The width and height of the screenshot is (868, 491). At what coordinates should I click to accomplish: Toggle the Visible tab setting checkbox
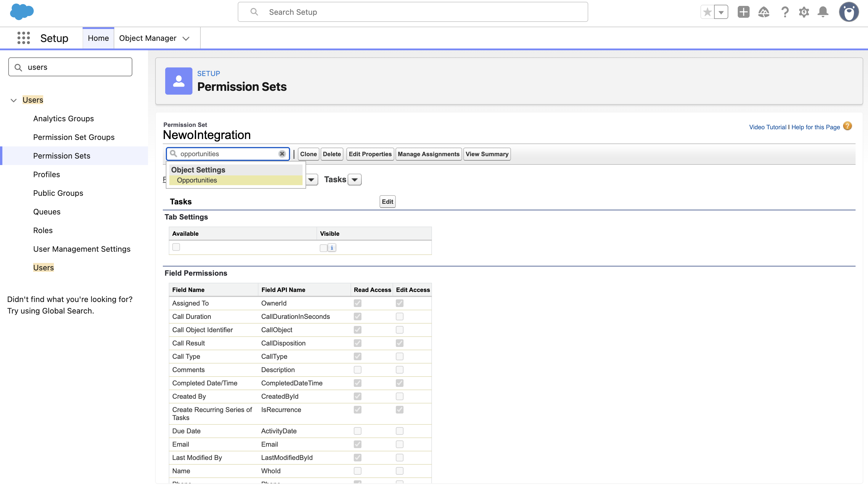pos(323,248)
